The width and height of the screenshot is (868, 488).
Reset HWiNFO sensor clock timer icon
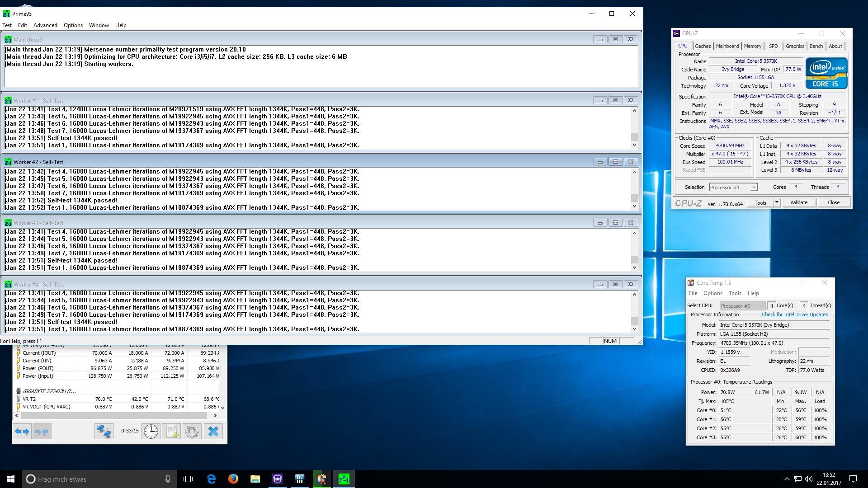point(151,432)
